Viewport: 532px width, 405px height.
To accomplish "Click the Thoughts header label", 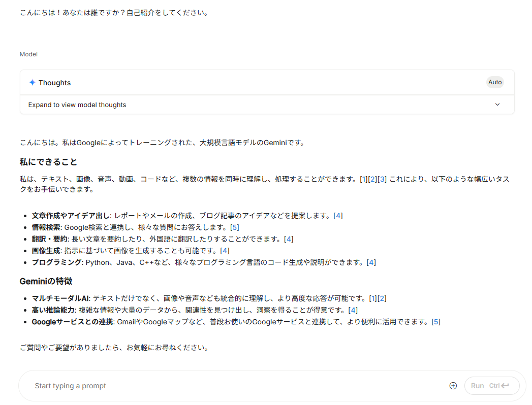I will pos(54,83).
